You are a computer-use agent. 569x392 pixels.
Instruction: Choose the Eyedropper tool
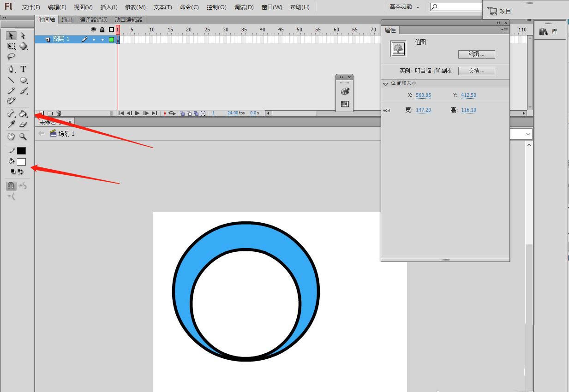12,125
